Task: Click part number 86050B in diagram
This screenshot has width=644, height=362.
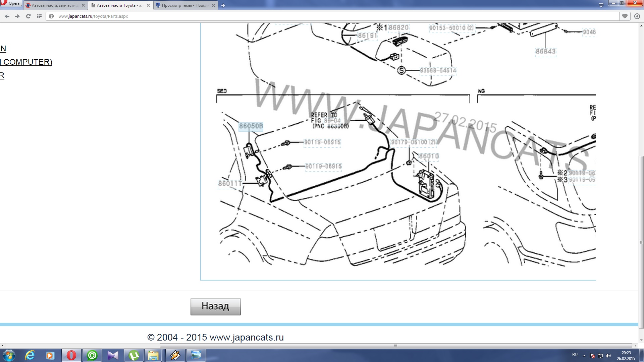Action: coord(251,126)
